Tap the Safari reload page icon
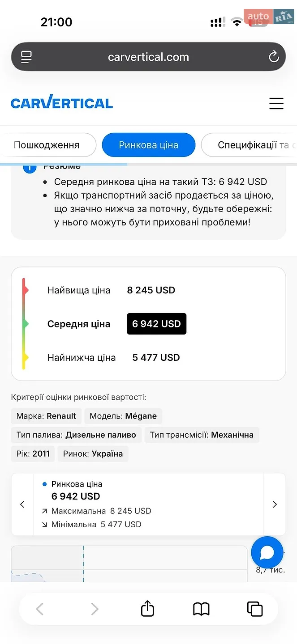This screenshot has width=297, height=644. pos(273,57)
